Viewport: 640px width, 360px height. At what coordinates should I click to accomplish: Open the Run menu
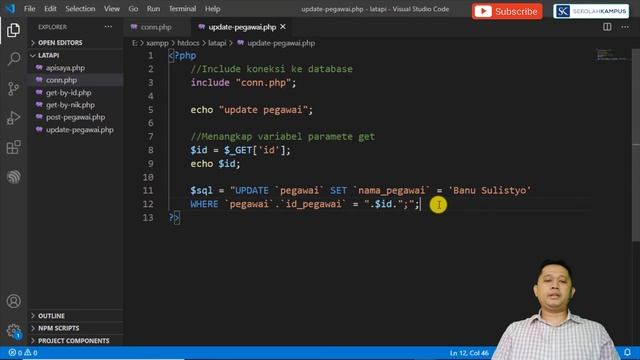153,9
